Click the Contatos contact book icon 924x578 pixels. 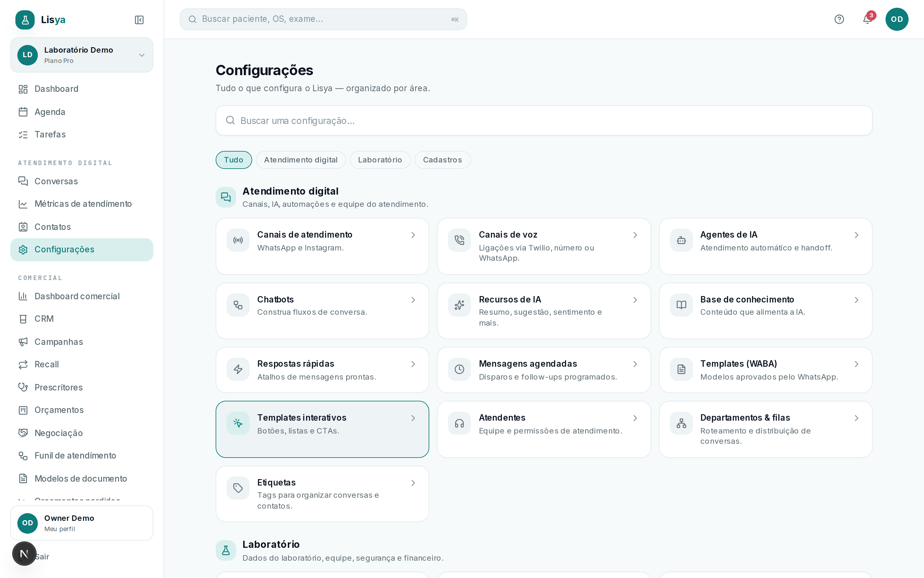click(23, 227)
